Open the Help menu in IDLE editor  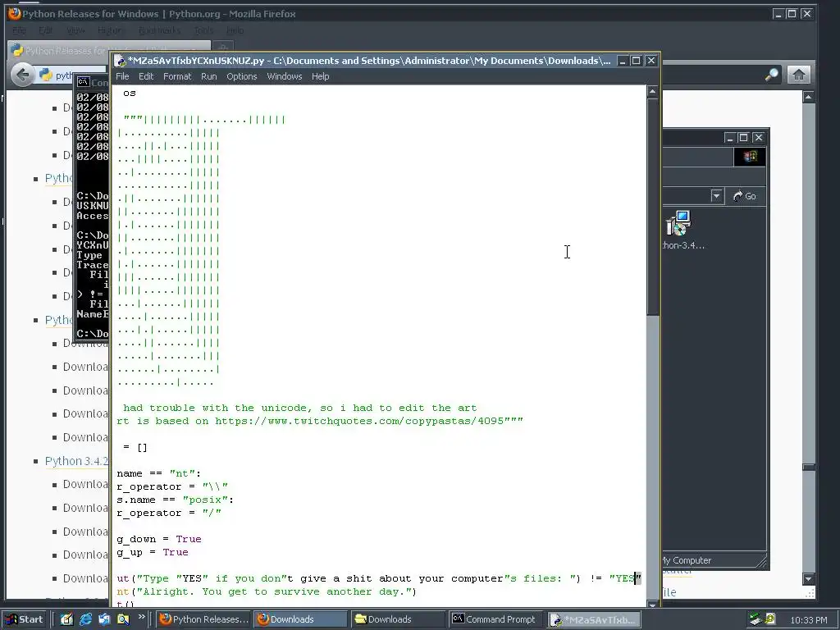(321, 76)
